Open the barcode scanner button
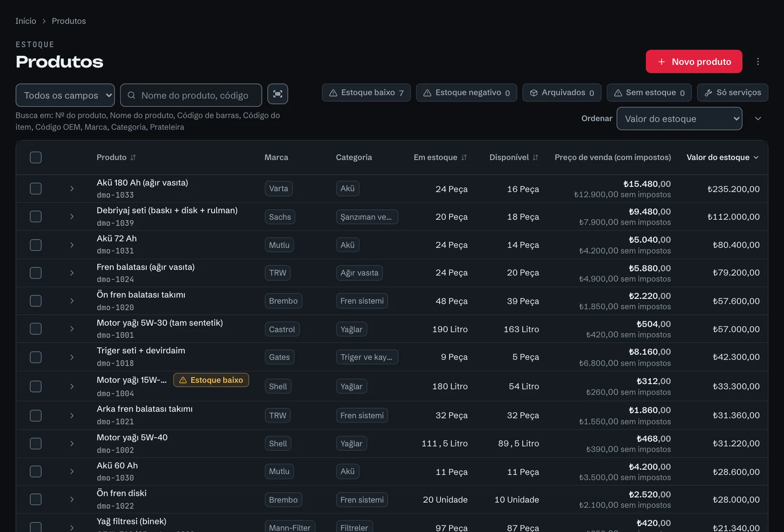This screenshot has width=784, height=532. (x=278, y=94)
